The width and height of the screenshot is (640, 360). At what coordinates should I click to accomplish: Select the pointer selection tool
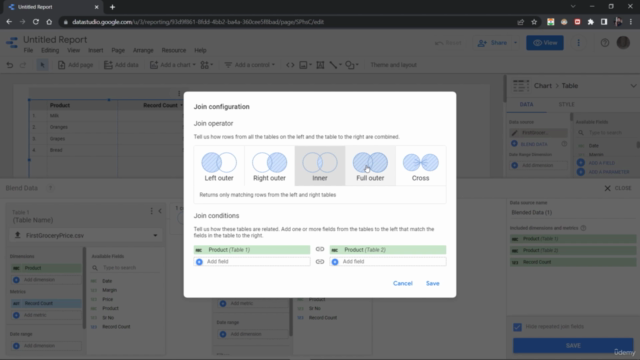coord(42,65)
